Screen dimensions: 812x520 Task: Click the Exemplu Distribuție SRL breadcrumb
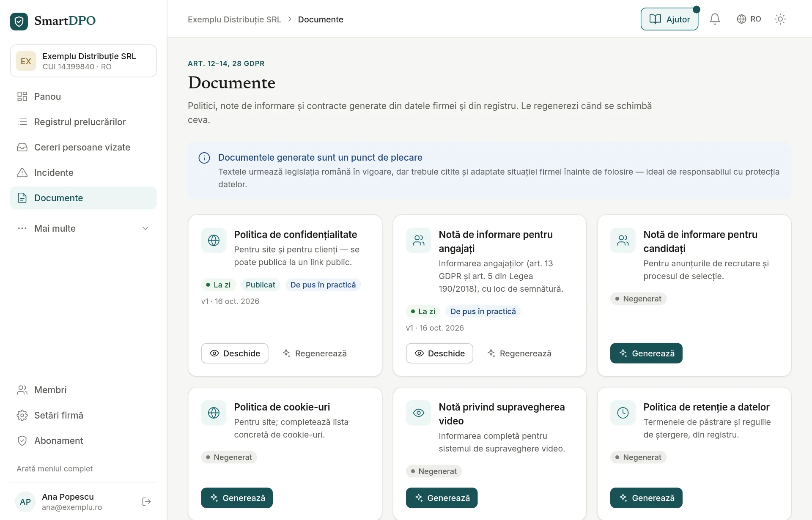pyautogui.click(x=234, y=19)
